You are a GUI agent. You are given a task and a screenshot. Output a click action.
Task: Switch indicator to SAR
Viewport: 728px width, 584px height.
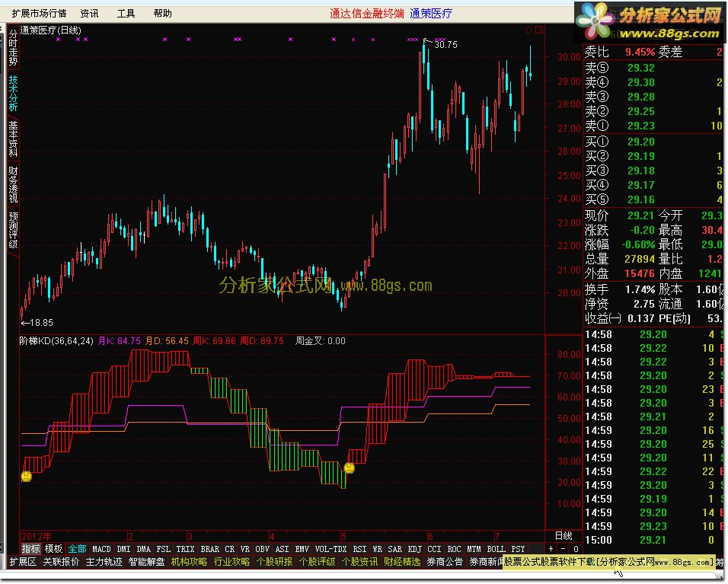(394, 549)
